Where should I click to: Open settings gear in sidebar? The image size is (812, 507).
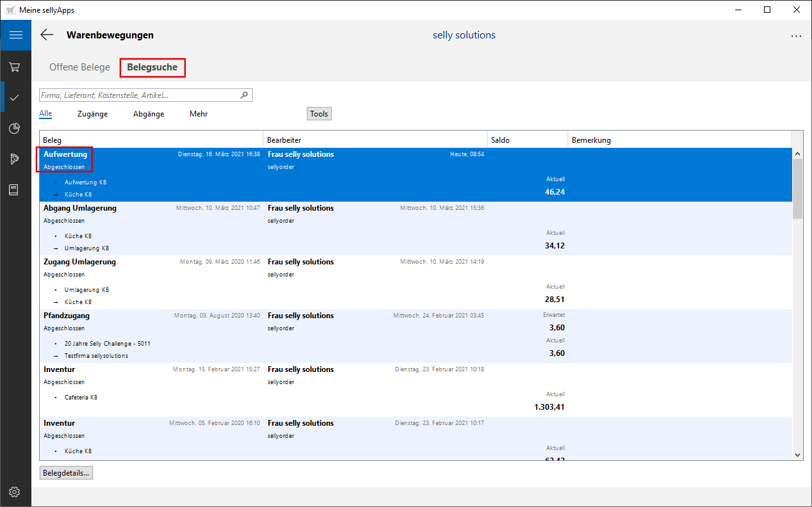15,492
